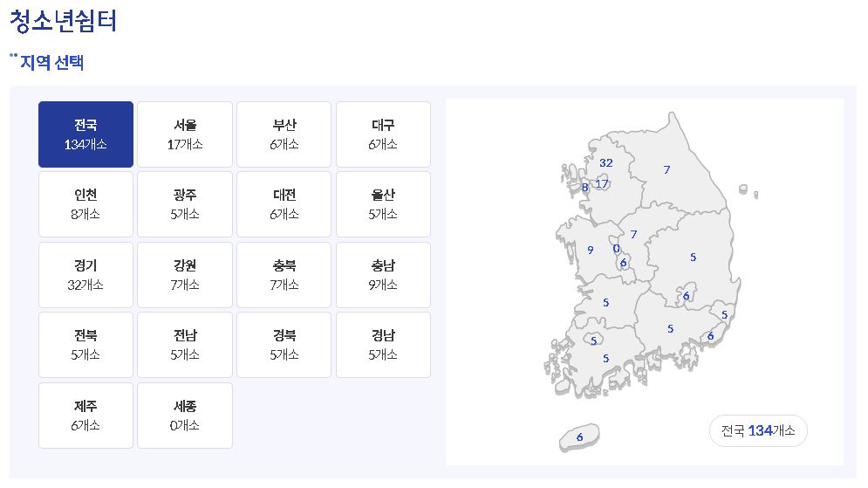The width and height of the screenshot is (868, 488).
Task: Click Gyeongbuk province on the map
Action: 693,257
